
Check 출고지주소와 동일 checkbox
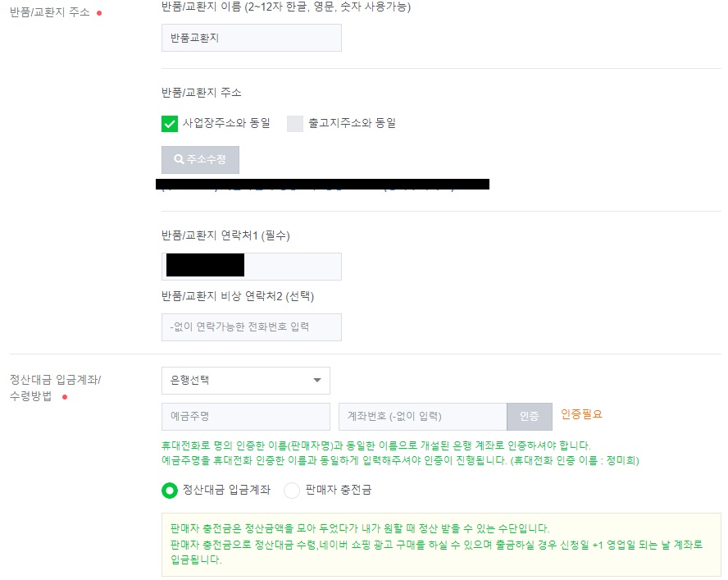click(x=295, y=124)
